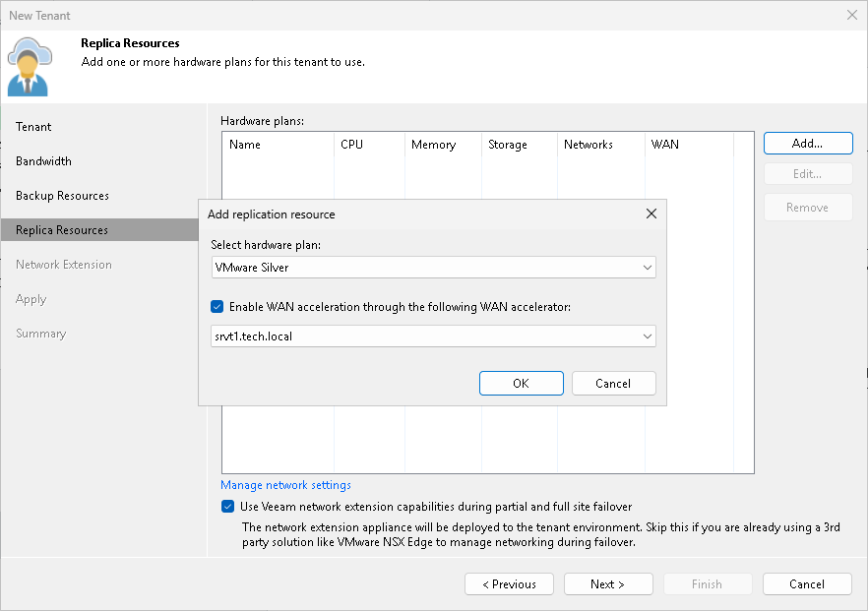Screen dimensions: 868x611
Task: Go to the Tenant wizard step
Action: point(33,127)
